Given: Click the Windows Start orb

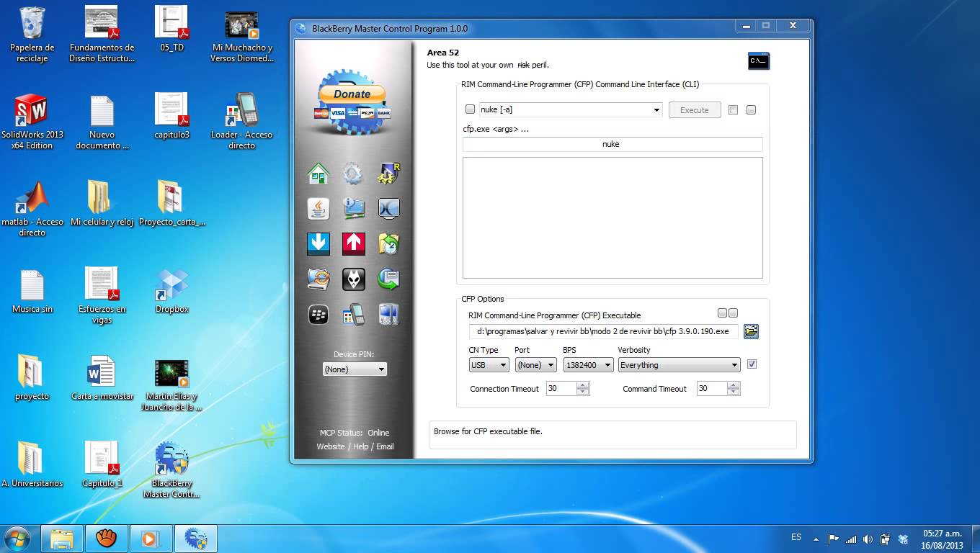Looking at the screenshot, I should pyautogui.click(x=17, y=539).
